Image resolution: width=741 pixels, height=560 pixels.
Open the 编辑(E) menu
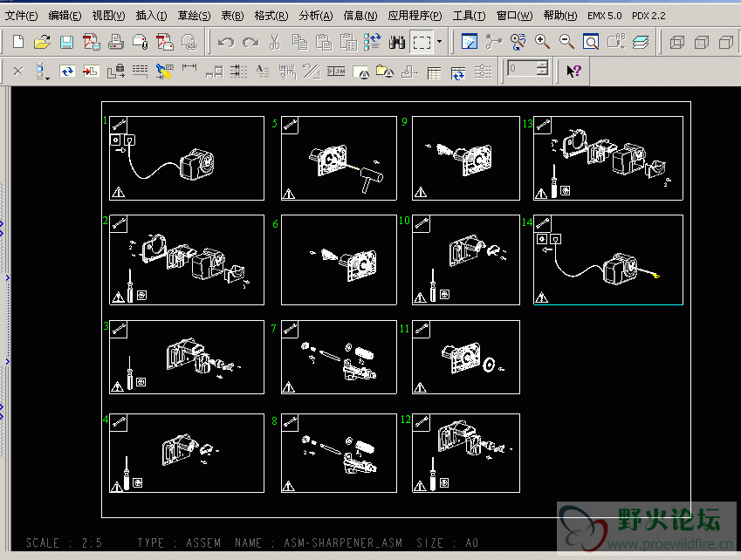coord(65,16)
